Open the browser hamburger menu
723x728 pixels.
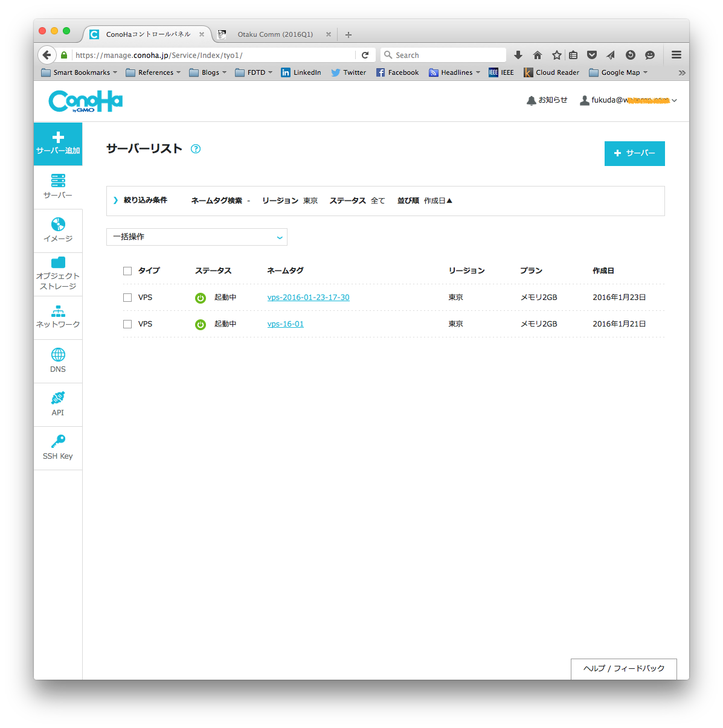click(x=676, y=55)
